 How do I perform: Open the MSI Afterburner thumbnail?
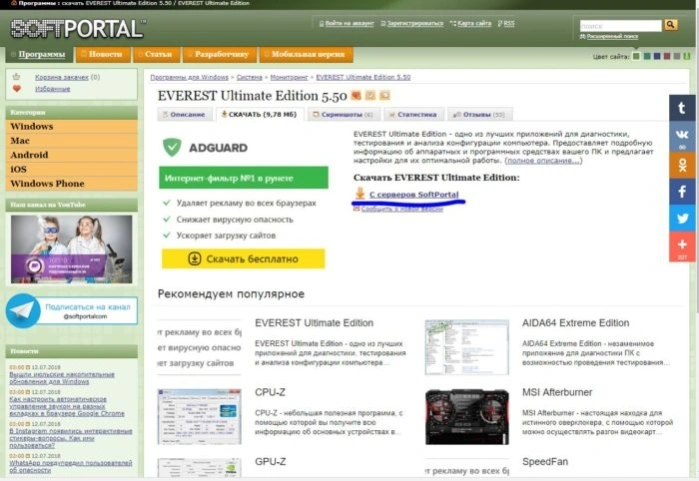[x=467, y=416]
